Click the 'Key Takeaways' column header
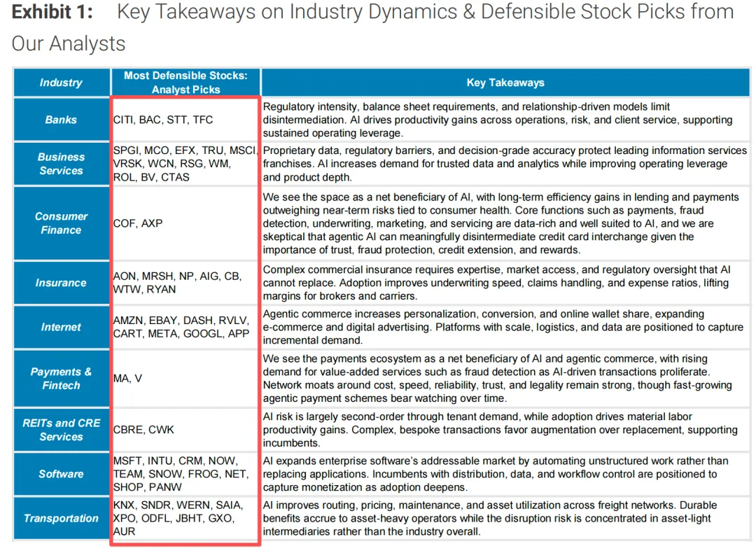756x553 pixels. (x=505, y=83)
